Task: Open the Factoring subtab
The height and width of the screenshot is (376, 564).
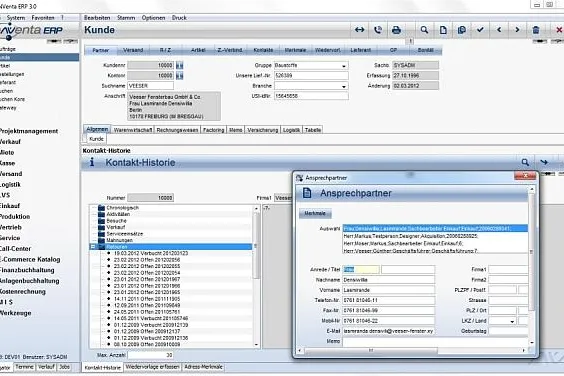Action: tap(214, 130)
